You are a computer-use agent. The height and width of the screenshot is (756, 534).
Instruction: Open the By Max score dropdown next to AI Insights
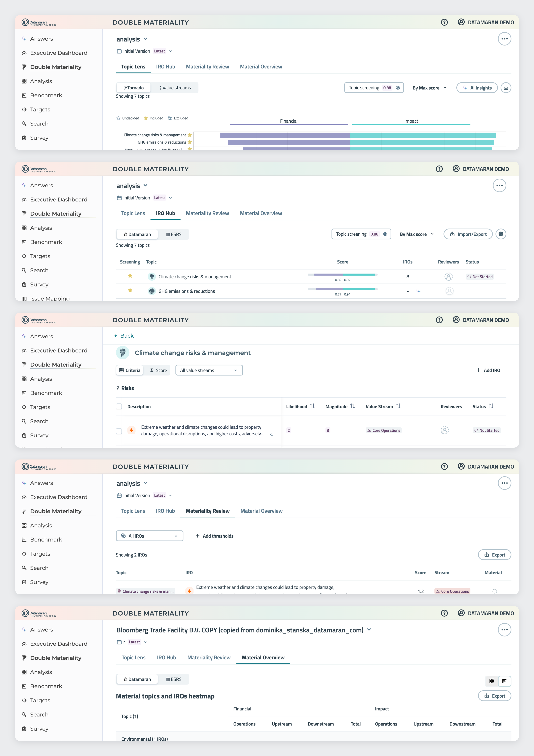coord(429,88)
